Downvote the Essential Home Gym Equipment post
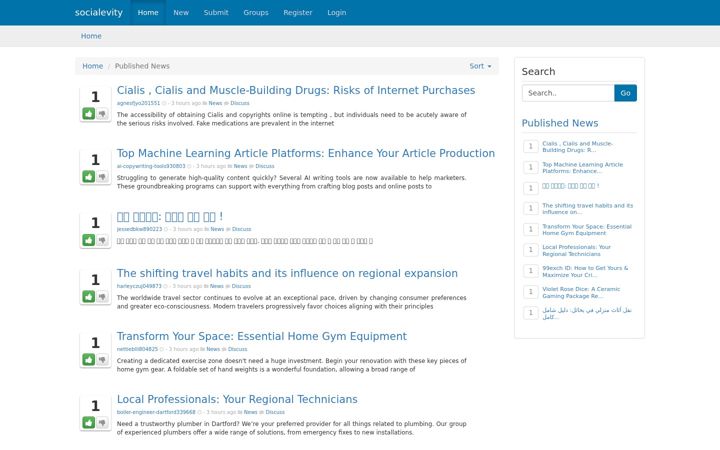Image resolution: width=720 pixels, height=450 pixels. pyautogui.click(x=102, y=360)
